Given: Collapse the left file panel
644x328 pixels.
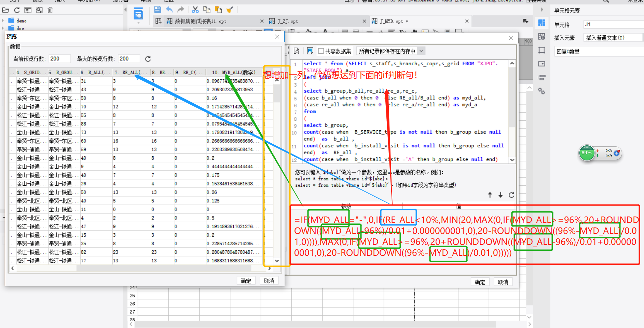Looking at the screenshot, I should (x=125, y=10).
